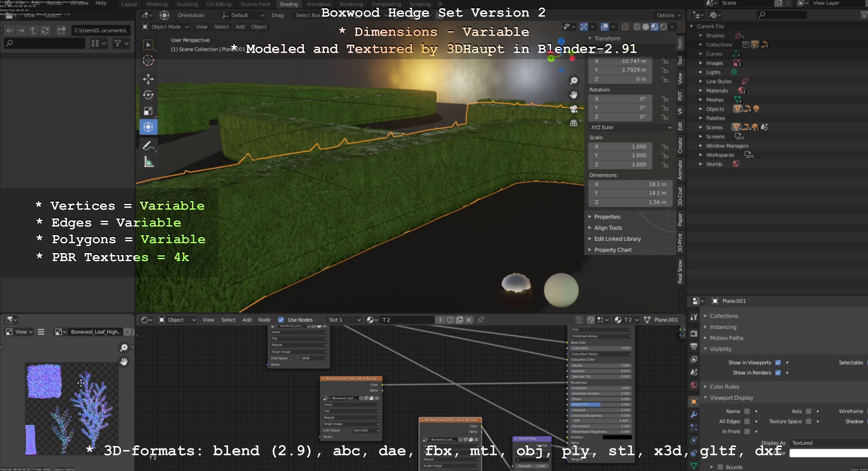The image size is (868, 471).
Task: Activate the Transform tool
Action: (148, 127)
